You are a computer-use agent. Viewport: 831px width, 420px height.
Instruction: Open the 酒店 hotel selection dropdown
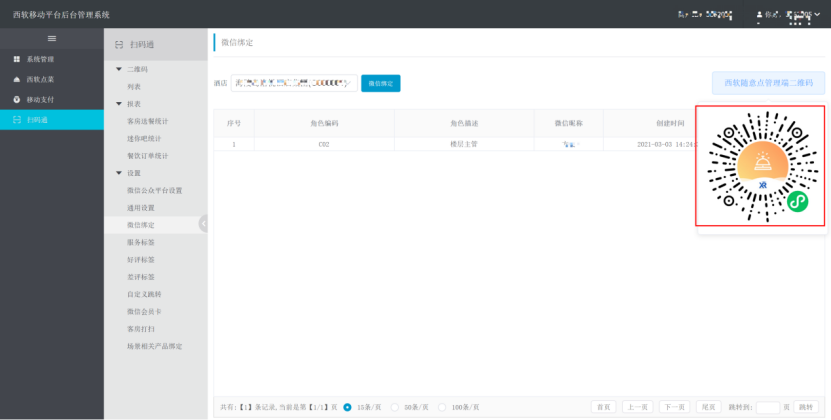pyautogui.click(x=294, y=83)
